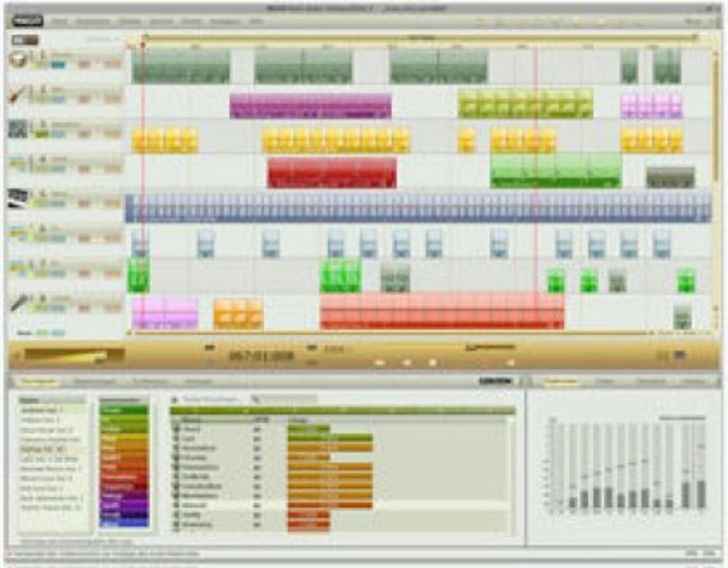Image resolution: width=728 pixels, height=568 pixels.
Task: Switch to the Dateimanager tab
Action: (94, 382)
